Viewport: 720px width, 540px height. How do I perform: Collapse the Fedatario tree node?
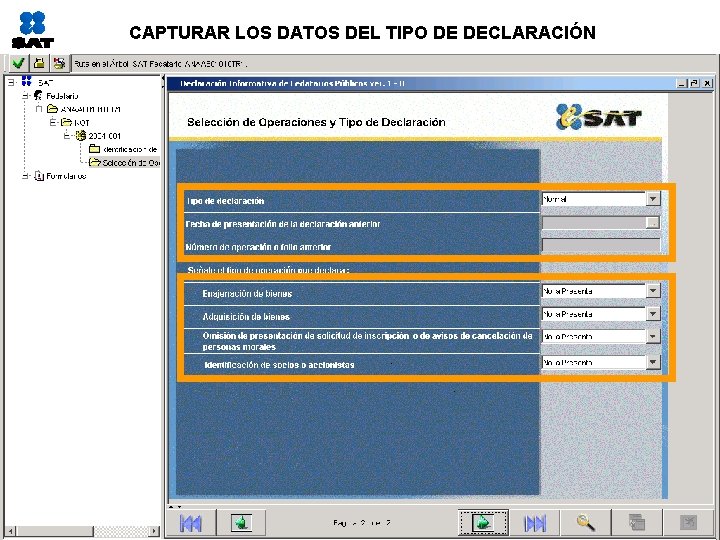point(26,96)
